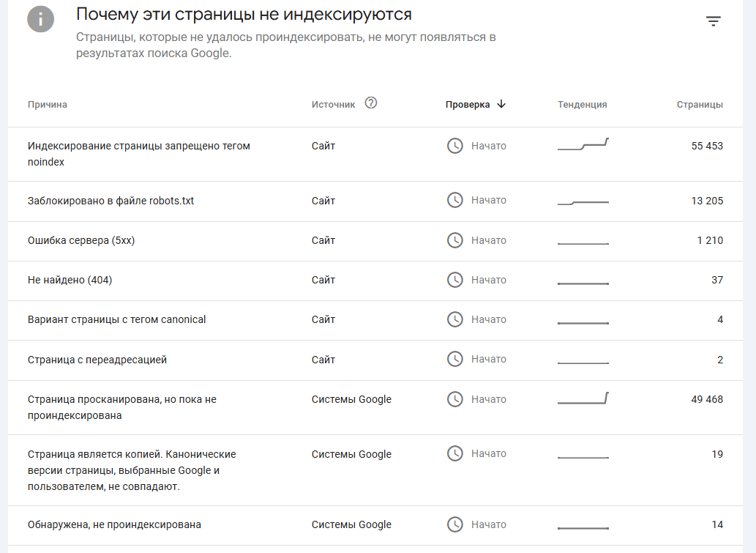This screenshot has width=756, height=553.
Task: Click trend sparkline for noindex row
Action: click(x=583, y=144)
